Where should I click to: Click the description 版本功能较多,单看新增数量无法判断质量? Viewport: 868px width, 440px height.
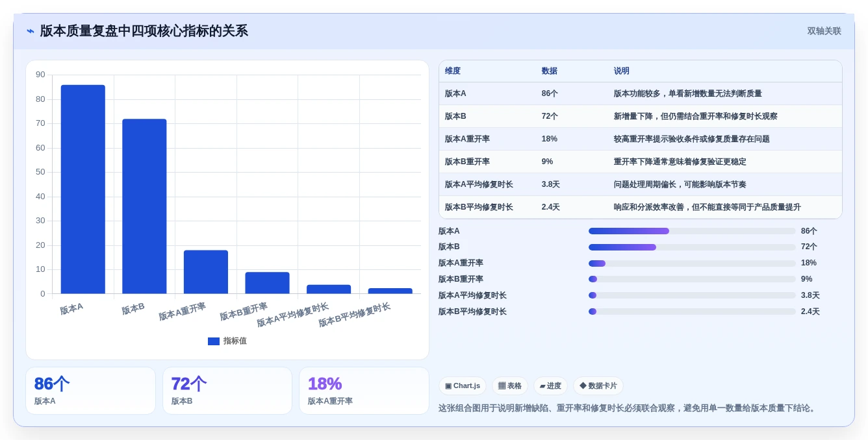[x=688, y=93]
